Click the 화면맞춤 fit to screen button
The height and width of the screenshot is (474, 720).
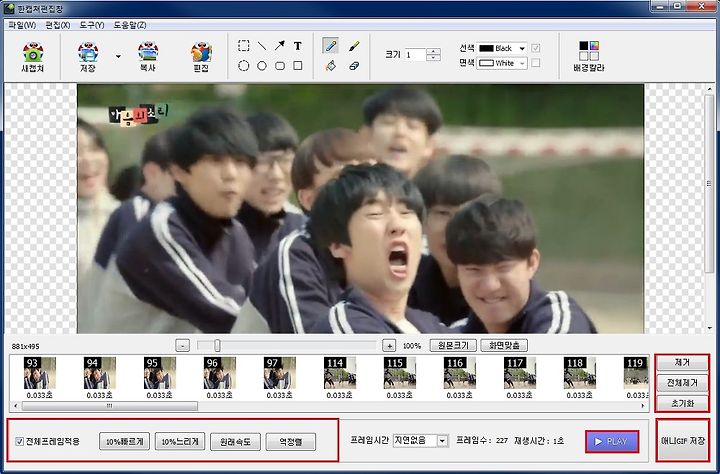pos(504,345)
